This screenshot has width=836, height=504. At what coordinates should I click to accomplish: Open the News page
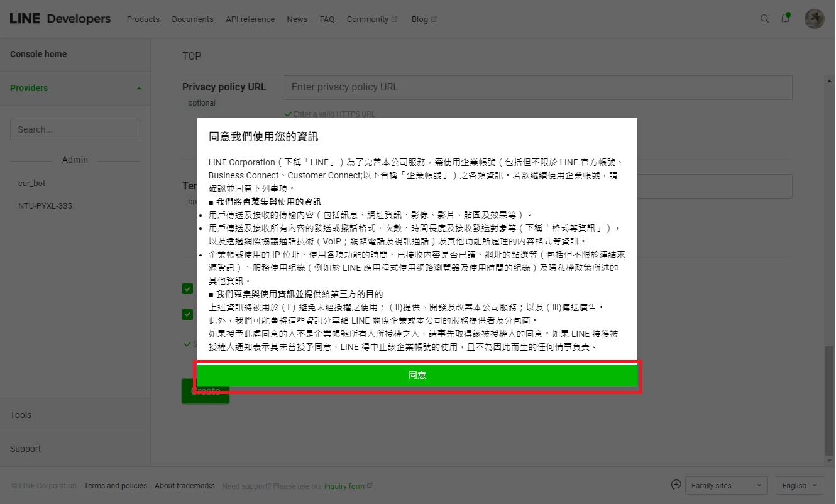(x=297, y=19)
